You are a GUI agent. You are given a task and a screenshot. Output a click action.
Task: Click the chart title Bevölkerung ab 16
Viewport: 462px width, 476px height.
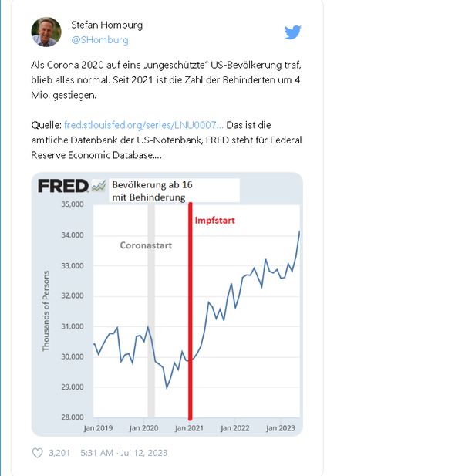click(x=152, y=185)
